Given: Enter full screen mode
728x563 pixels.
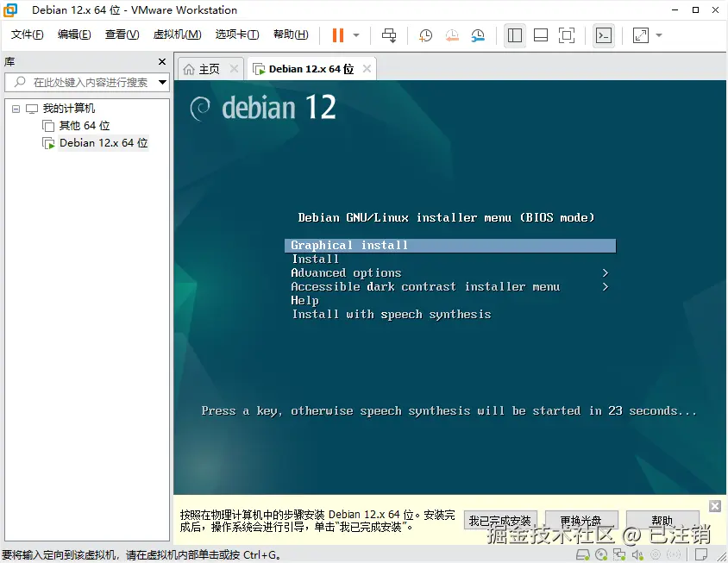Looking at the screenshot, I should click(x=567, y=35).
